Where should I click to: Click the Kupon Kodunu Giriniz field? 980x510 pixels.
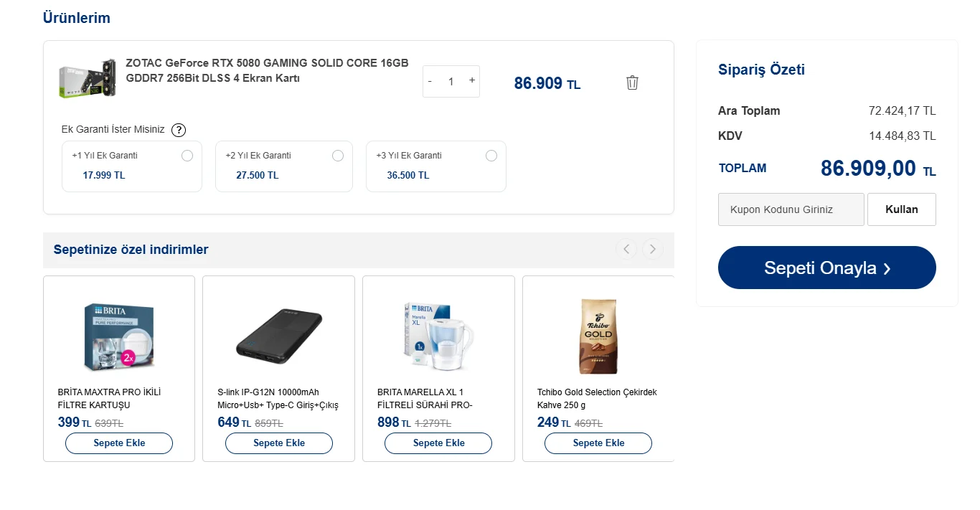(791, 209)
